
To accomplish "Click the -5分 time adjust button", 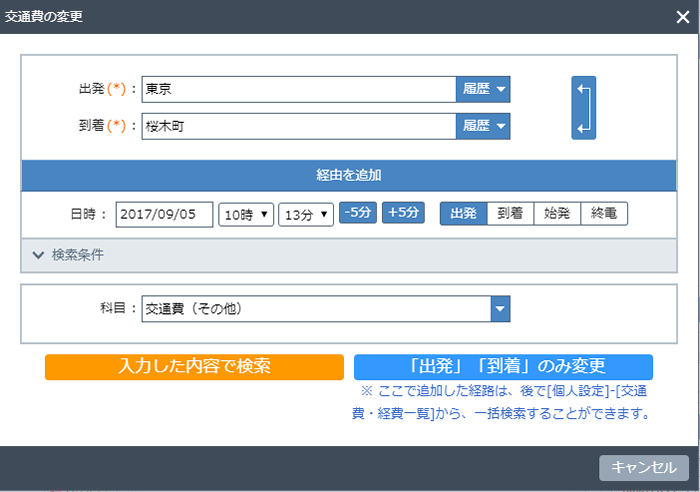I will click(358, 213).
